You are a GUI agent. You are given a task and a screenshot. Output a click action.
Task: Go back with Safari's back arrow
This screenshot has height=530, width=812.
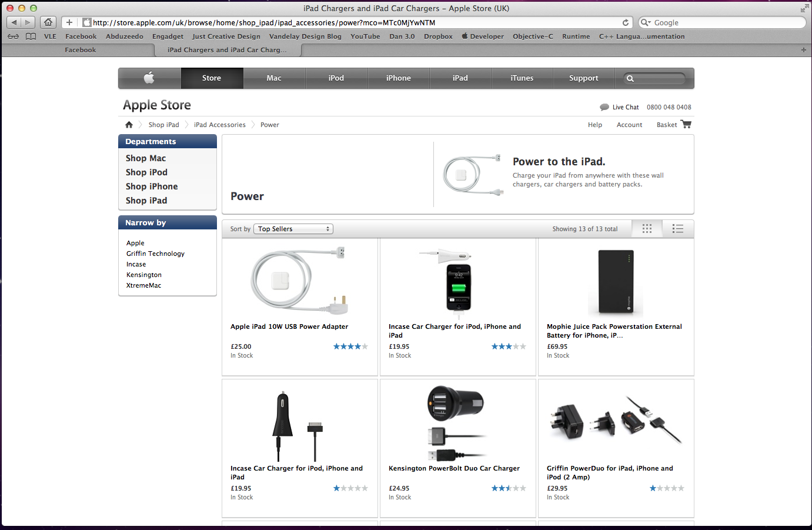click(x=14, y=22)
